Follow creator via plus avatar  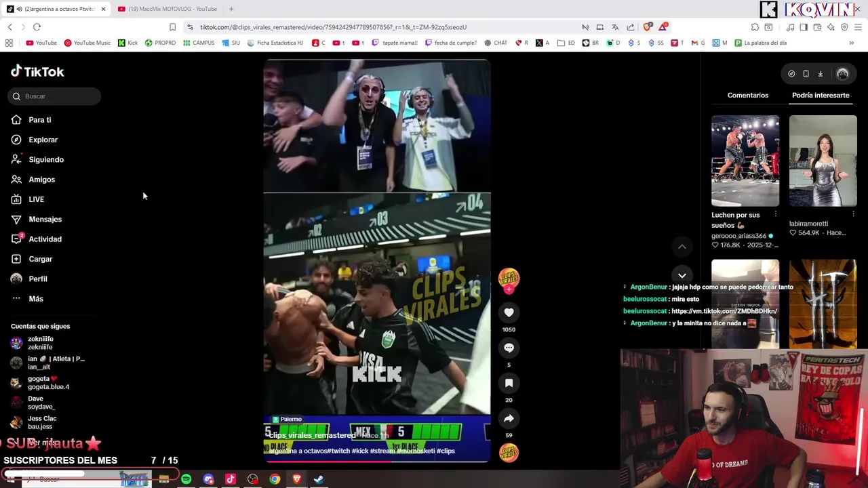point(509,289)
